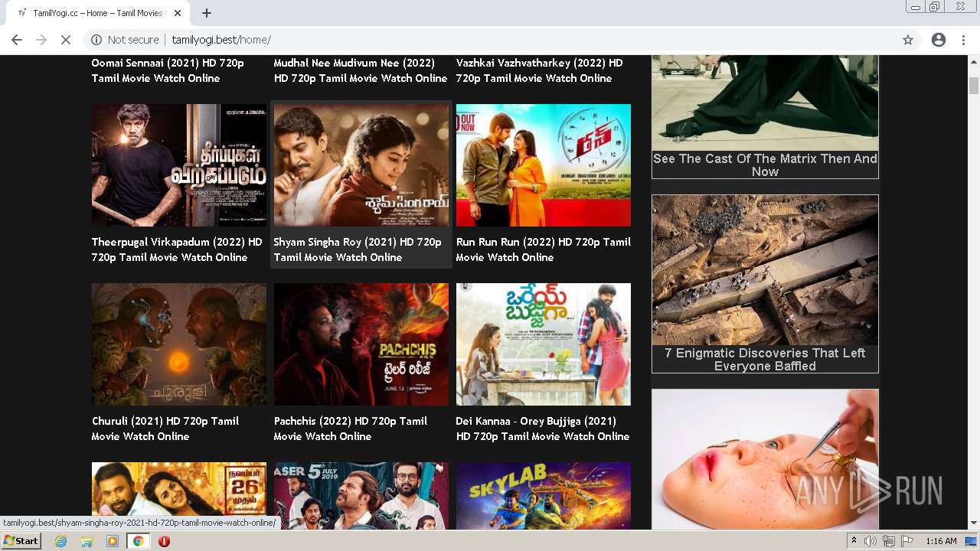Open Run Run Run movie poster
980x551 pixels.
click(544, 165)
